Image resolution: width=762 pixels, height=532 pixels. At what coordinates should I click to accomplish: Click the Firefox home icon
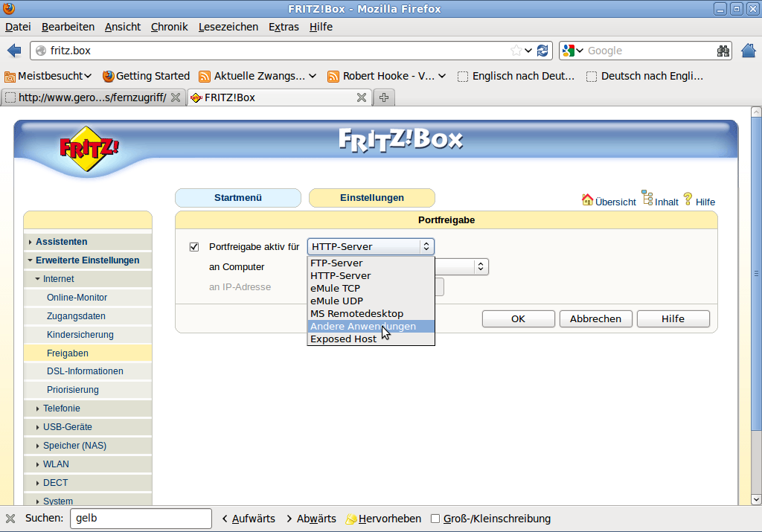coord(748,51)
